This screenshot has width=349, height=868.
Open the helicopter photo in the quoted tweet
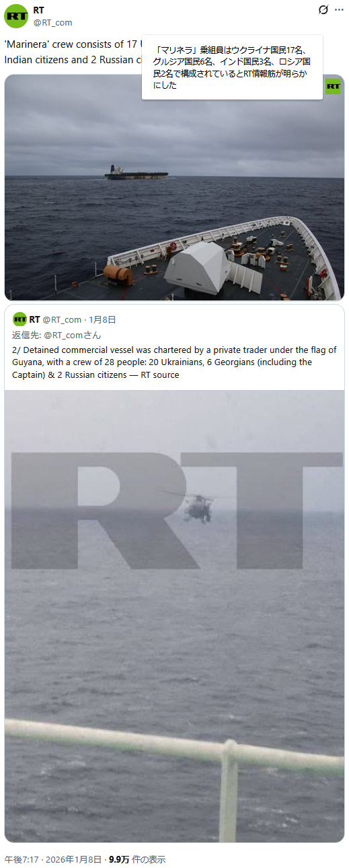click(x=174, y=615)
